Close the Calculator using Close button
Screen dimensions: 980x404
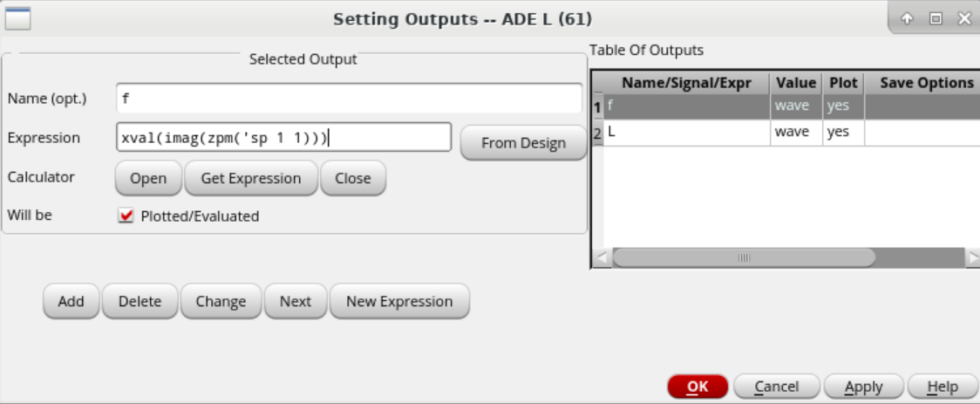click(353, 178)
